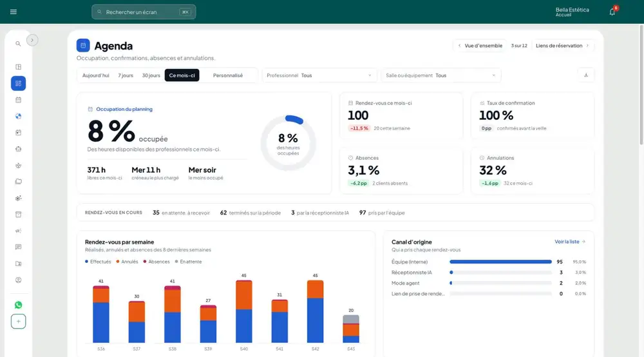The image size is (644, 357).
Task: Click the S43 weekly bar
Action: 351,329
